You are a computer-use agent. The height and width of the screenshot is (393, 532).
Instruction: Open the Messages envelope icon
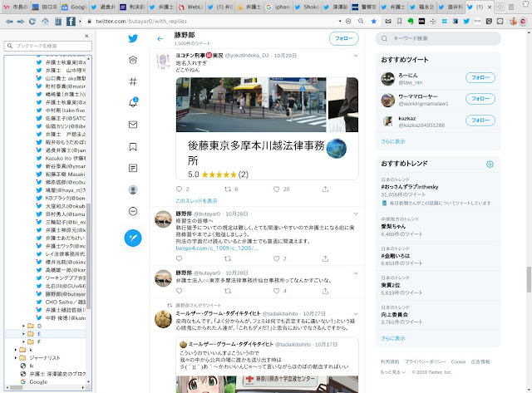coord(133,125)
